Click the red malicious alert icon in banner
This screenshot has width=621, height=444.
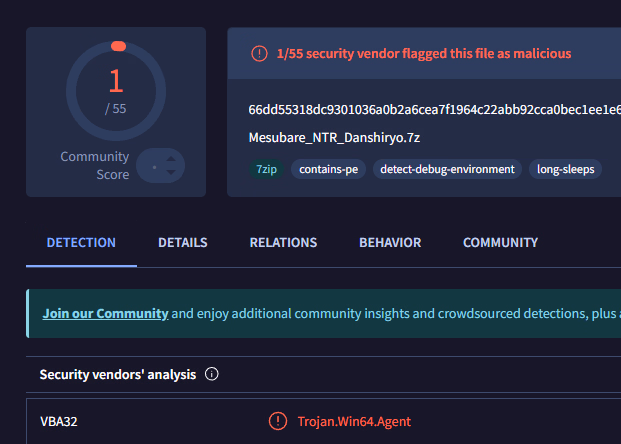[260, 54]
